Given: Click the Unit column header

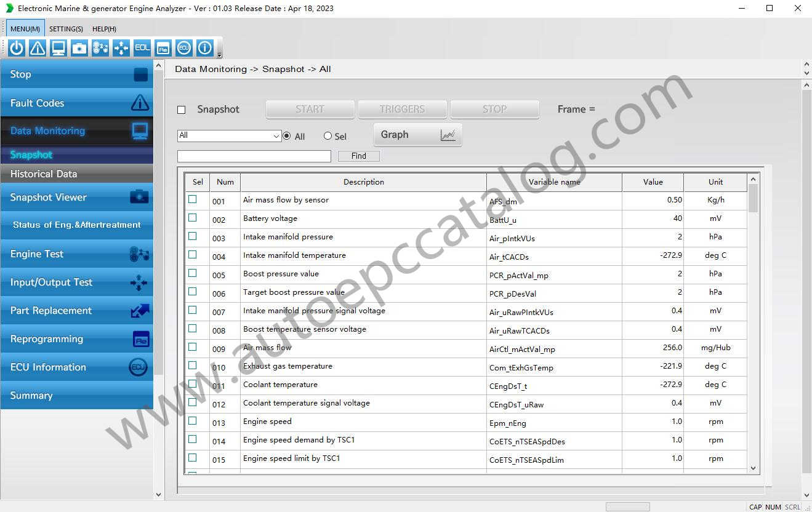Looking at the screenshot, I should pyautogui.click(x=715, y=182).
